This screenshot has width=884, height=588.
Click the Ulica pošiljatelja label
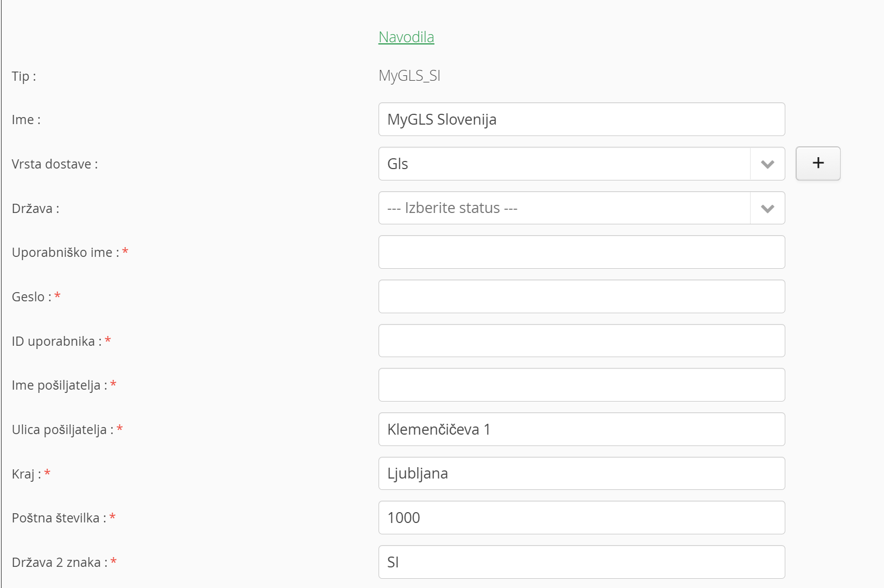tap(63, 430)
